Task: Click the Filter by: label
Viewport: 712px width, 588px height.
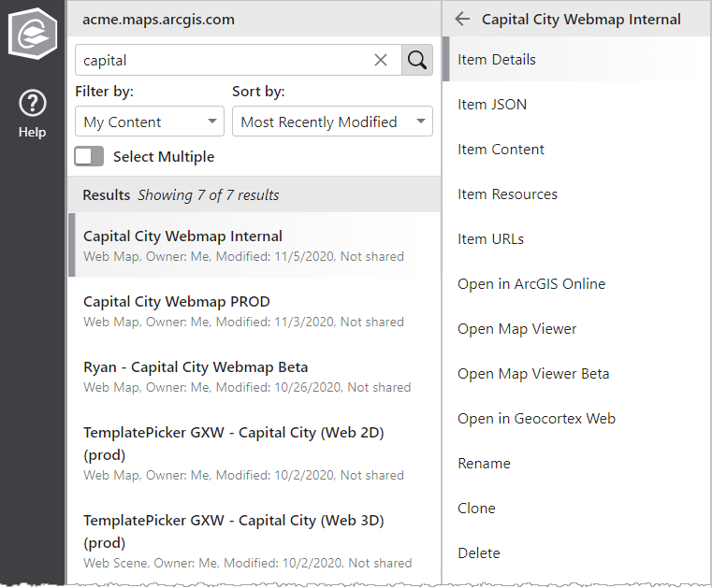Action: [105, 92]
